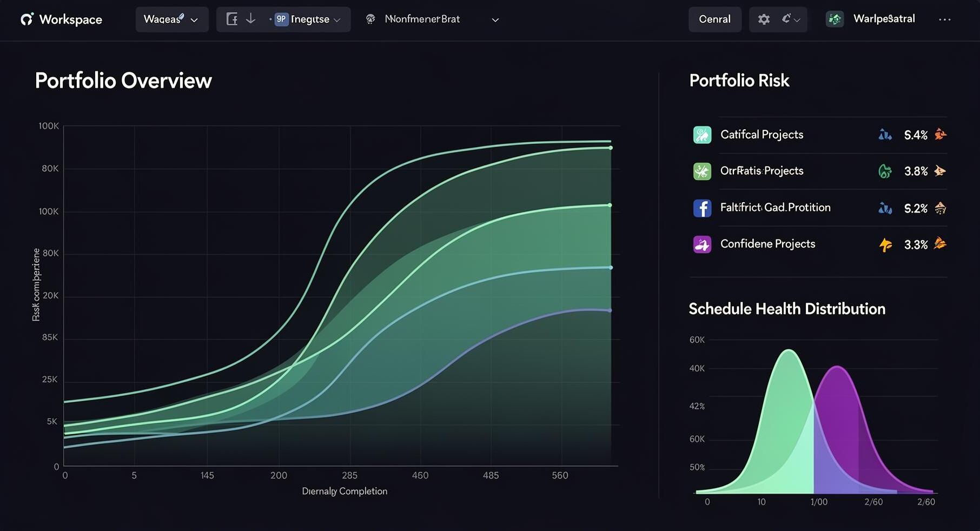Viewport: 980px width, 531px height.
Task: Click the Cenral button
Action: point(714,19)
